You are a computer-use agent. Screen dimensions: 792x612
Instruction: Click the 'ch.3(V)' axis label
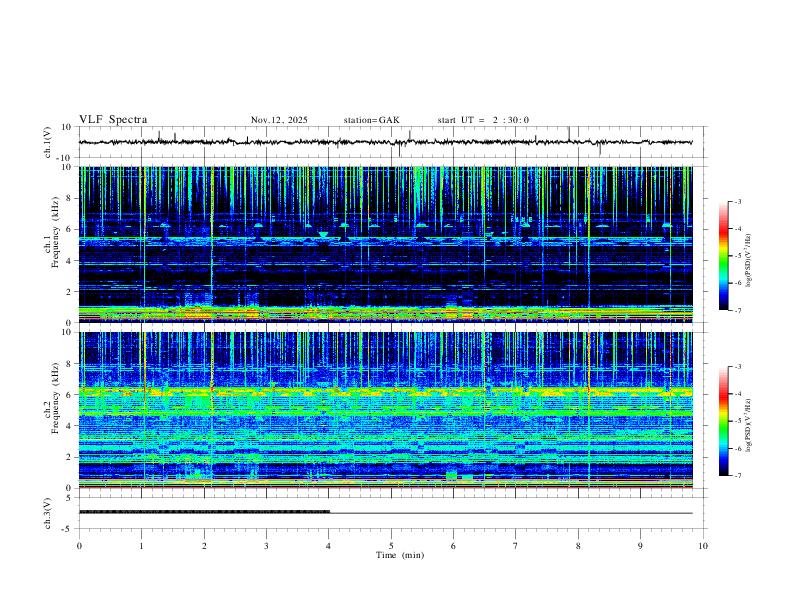[x=48, y=513]
